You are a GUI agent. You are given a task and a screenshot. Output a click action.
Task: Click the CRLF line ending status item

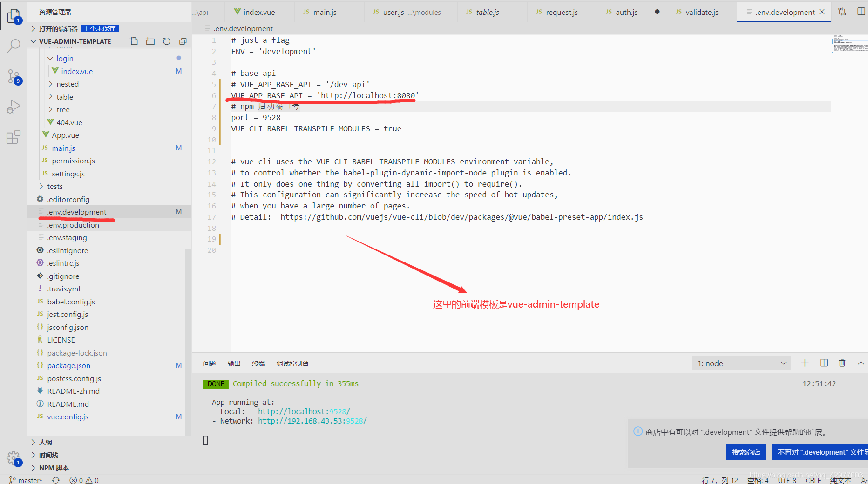(x=813, y=480)
